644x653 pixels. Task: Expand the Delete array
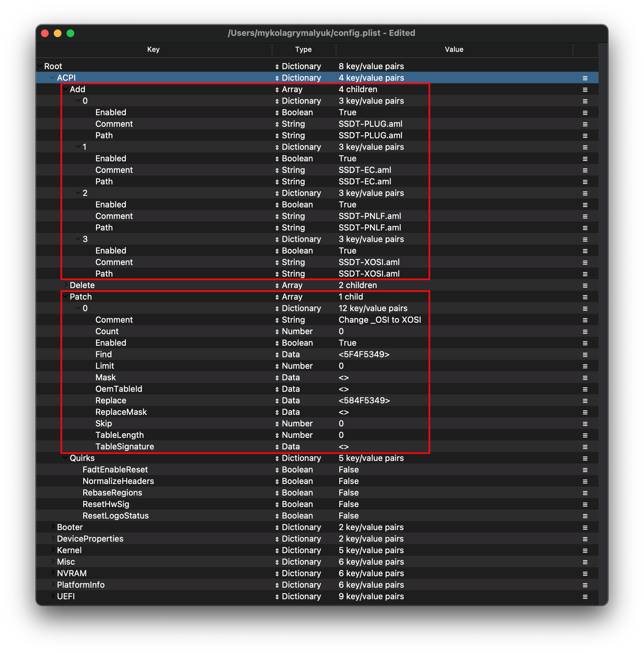tap(66, 285)
